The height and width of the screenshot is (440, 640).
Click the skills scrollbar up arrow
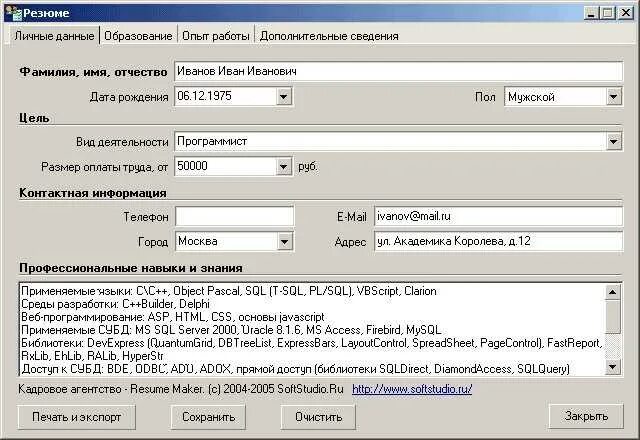pos(612,292)
